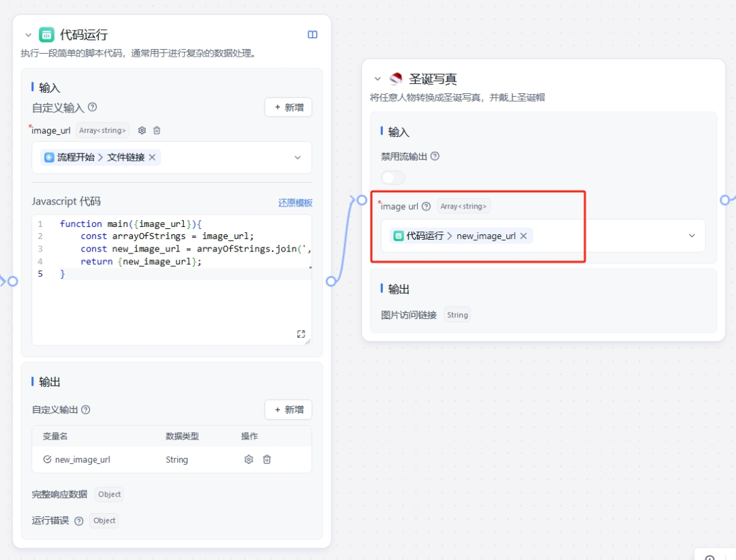Click the right output handle of 代码运行
Screen dimensions: 736x560
click(x=331, y=281)
